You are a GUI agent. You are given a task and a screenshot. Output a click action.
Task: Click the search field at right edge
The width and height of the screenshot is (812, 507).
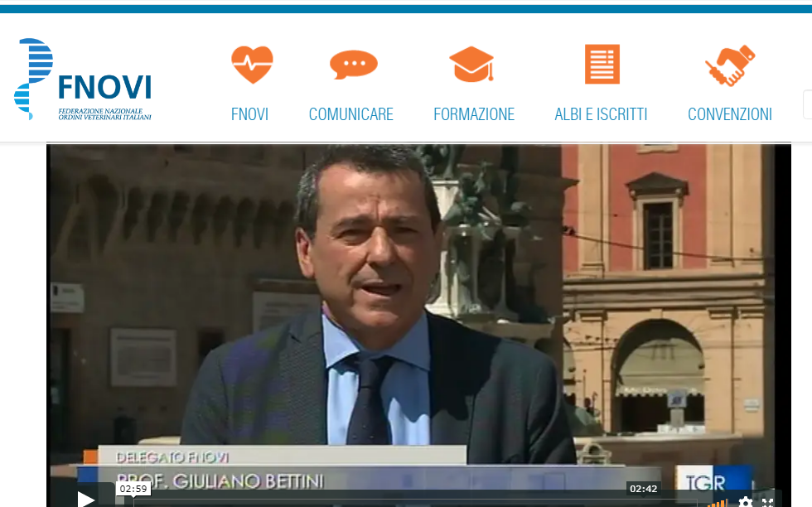(x=807, y=104)
